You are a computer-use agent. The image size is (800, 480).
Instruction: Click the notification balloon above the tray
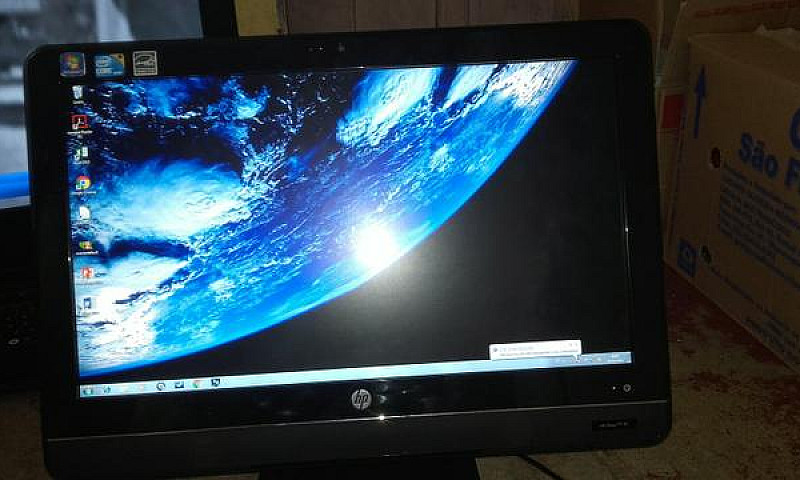532,350
